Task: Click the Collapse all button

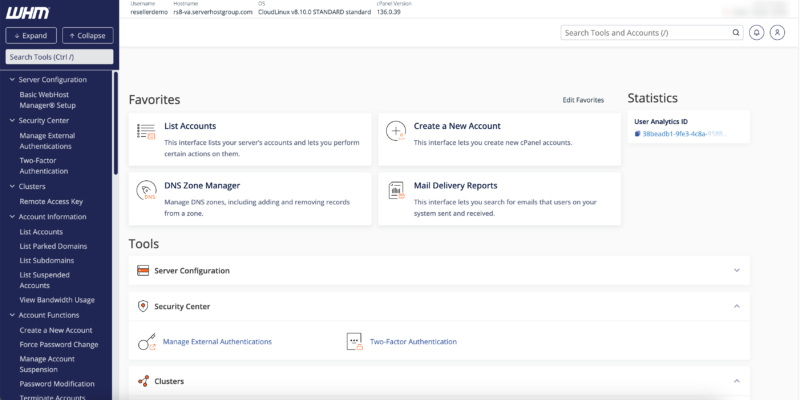Action: [x=88, y=36]
